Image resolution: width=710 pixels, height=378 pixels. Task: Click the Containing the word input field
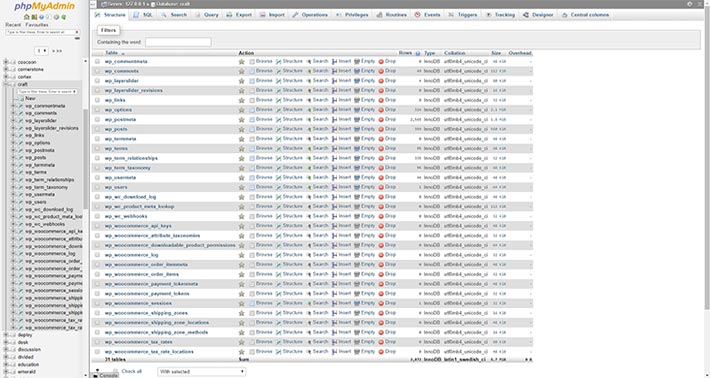178,42
